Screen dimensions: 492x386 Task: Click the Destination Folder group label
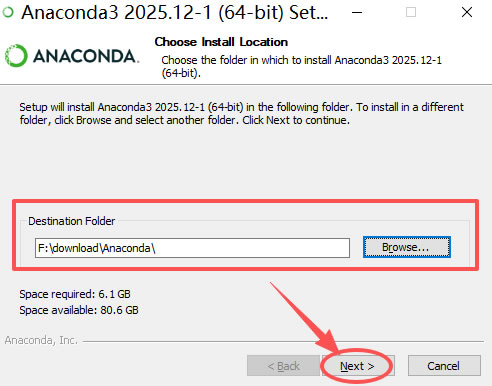(72, 221)
